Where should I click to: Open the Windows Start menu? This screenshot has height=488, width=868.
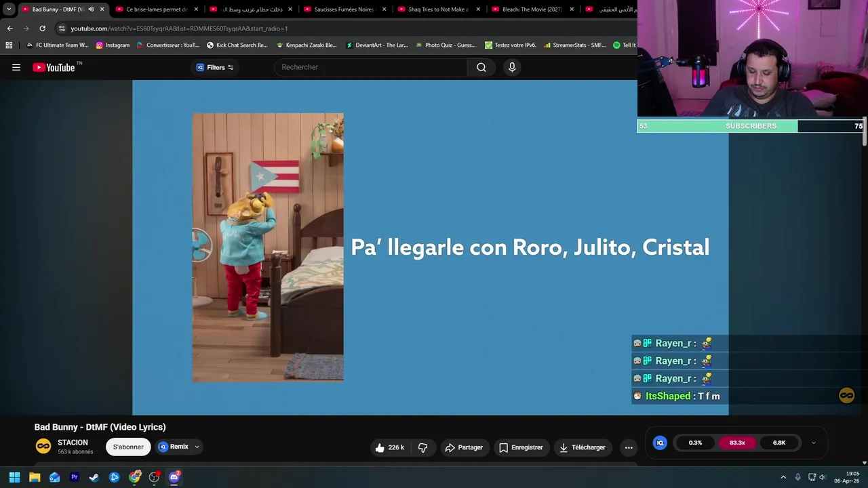pos(14,477)
